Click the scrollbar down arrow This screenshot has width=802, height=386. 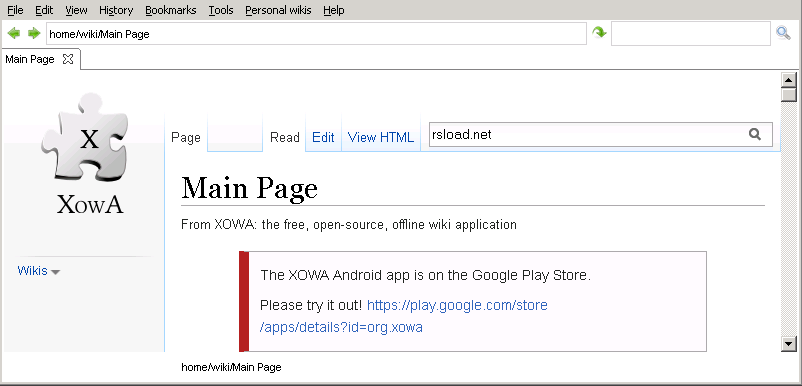tap(789, 344)
